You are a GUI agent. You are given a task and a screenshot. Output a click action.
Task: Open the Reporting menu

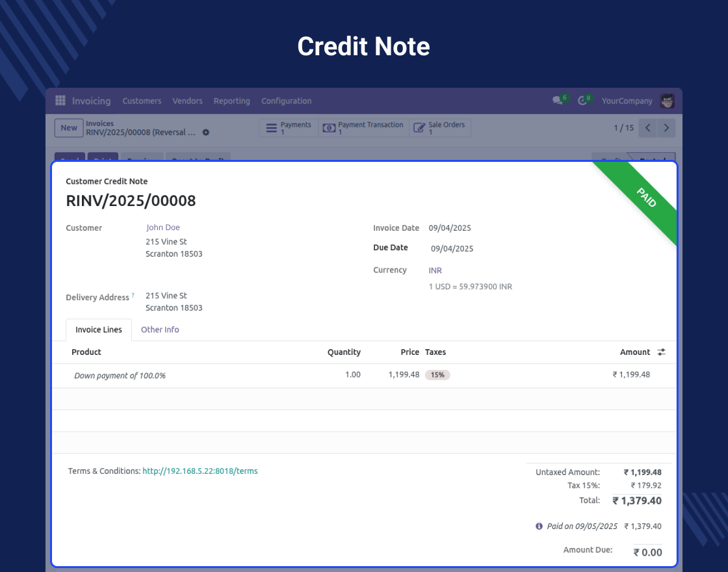pos(231,101)
